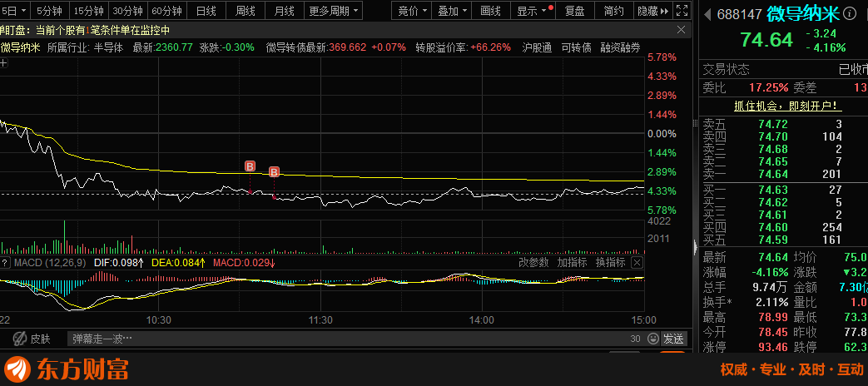
Task: Click the 可转债 tag
Action: [576, 47]
